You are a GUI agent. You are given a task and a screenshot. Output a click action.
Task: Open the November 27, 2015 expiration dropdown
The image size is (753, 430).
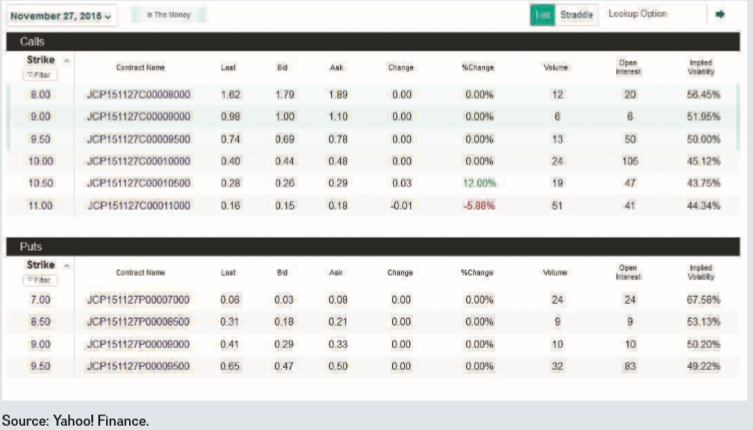coord(62,15)
